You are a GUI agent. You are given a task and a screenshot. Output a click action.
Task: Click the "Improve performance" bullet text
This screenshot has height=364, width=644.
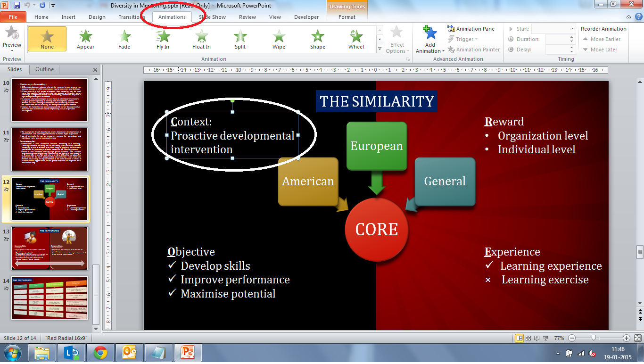[235, 280]
